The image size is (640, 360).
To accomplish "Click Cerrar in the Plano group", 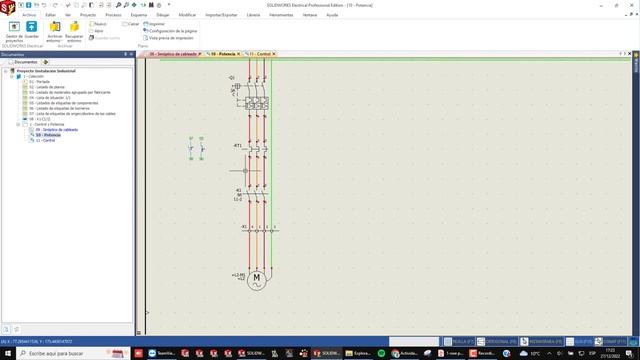I will point(131,24).
